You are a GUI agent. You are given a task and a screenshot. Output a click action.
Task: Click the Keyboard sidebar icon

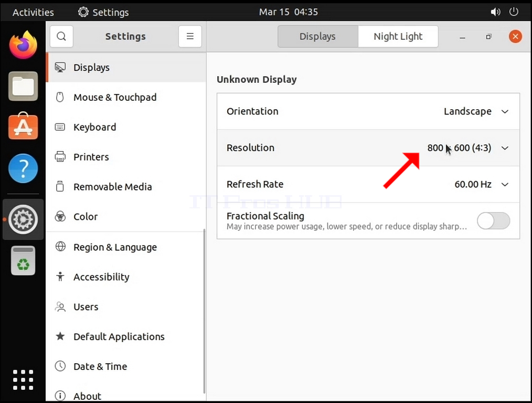(60, 127)
